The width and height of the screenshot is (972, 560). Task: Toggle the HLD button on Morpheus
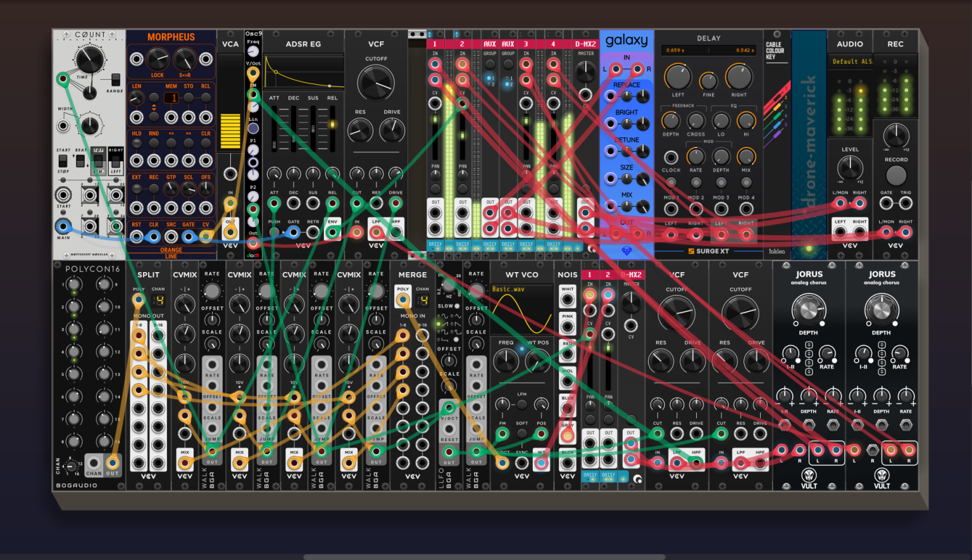[136, 143]
